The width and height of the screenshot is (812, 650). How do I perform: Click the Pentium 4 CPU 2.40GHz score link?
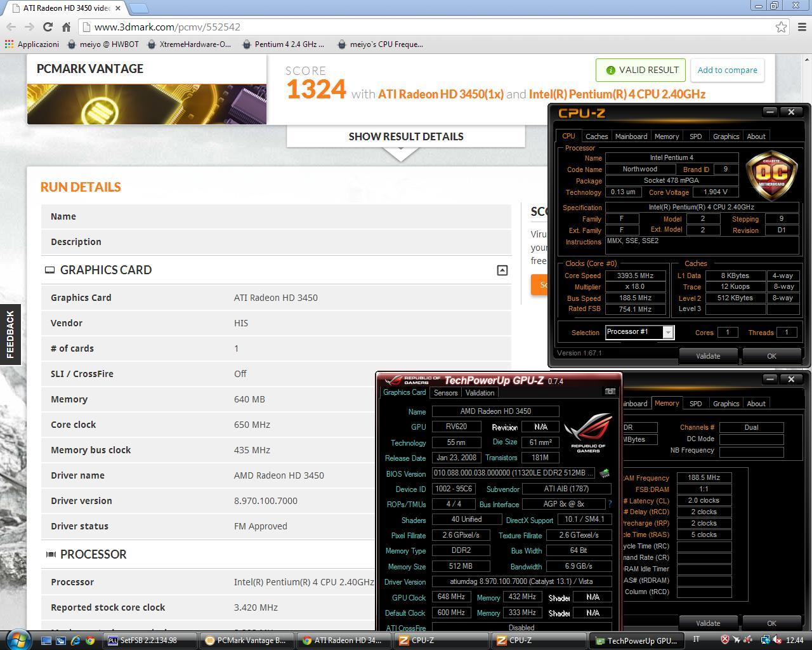point(617,94)
